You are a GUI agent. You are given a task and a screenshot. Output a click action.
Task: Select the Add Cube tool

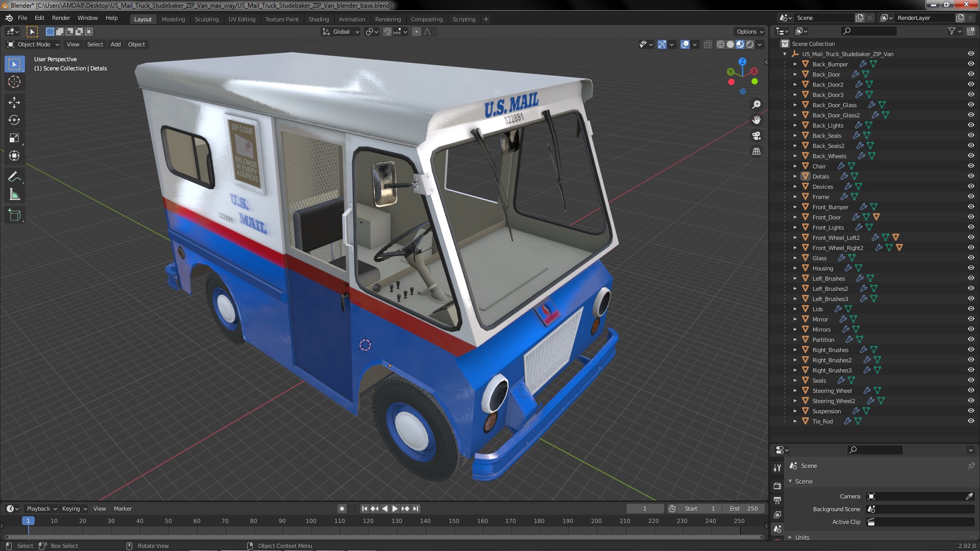click(14, 215)
